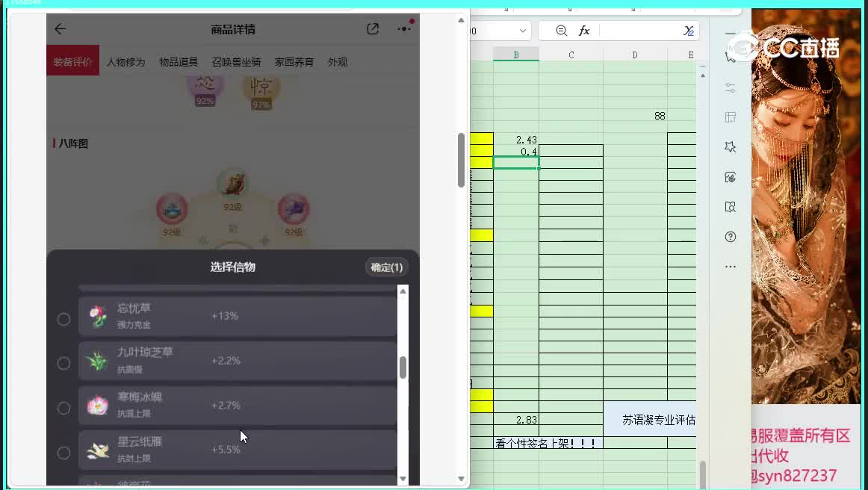868x490 pixels.
Task: Select the 寒梅冰魄 radio button
Action: 63,409
